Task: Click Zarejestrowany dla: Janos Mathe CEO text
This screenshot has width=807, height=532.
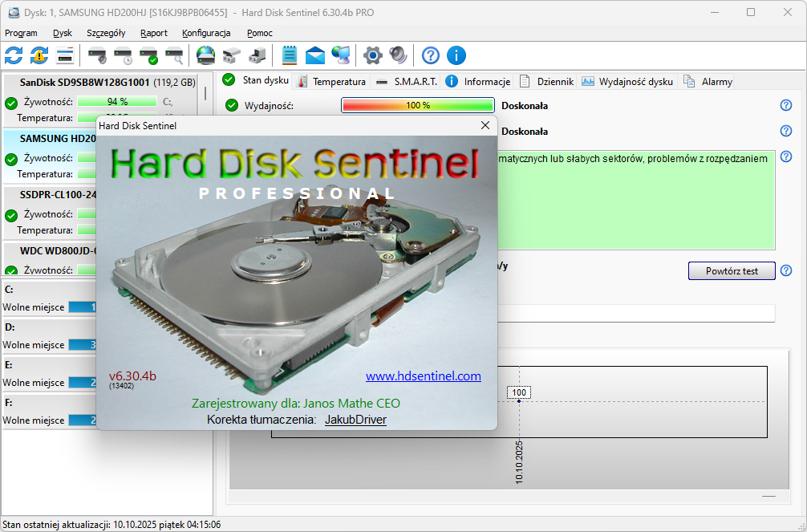Action: (x=295, y=404)
